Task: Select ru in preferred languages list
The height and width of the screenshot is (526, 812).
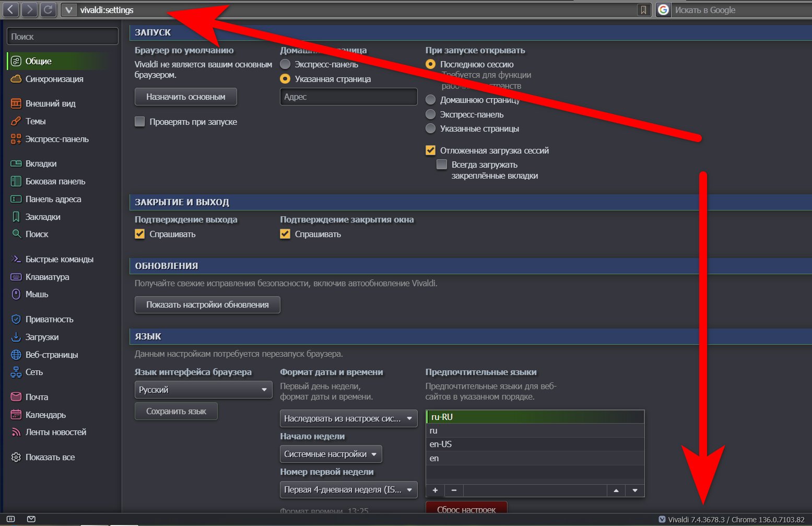Action: [535, 430]
